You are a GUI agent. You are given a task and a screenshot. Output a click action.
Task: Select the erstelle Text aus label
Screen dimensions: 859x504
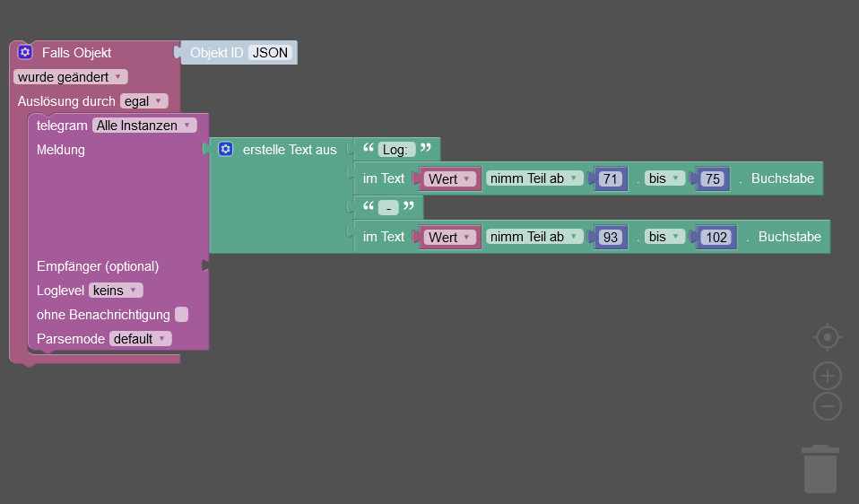tap(290, 150)
